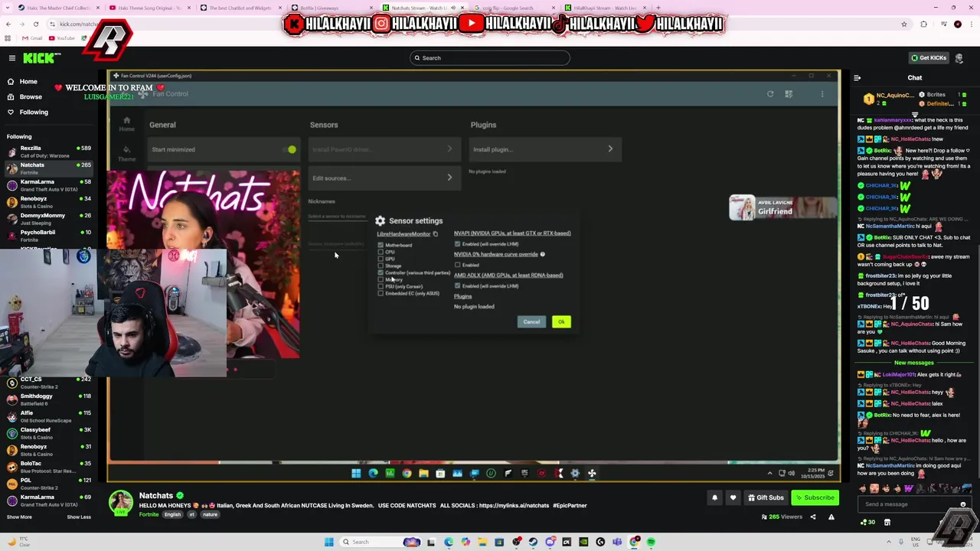The image size is (980, 551).
Task: Check the CPU sensor checkbox
Action: [381, 252]
